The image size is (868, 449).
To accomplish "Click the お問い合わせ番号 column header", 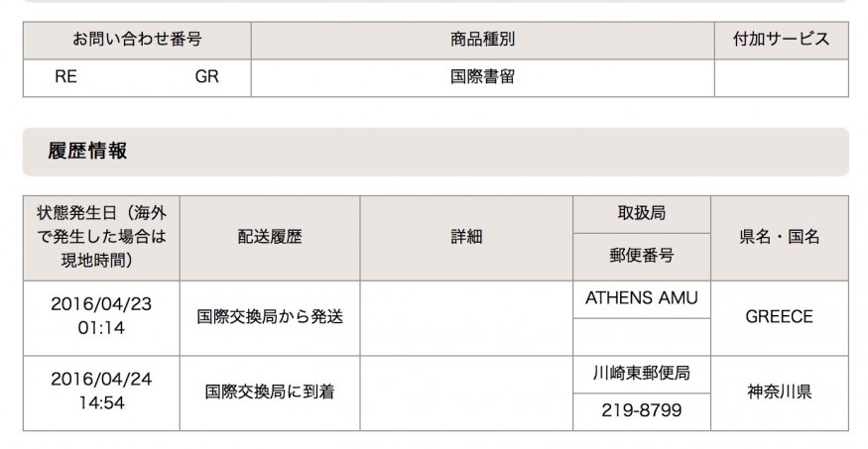I will point(137,41).
